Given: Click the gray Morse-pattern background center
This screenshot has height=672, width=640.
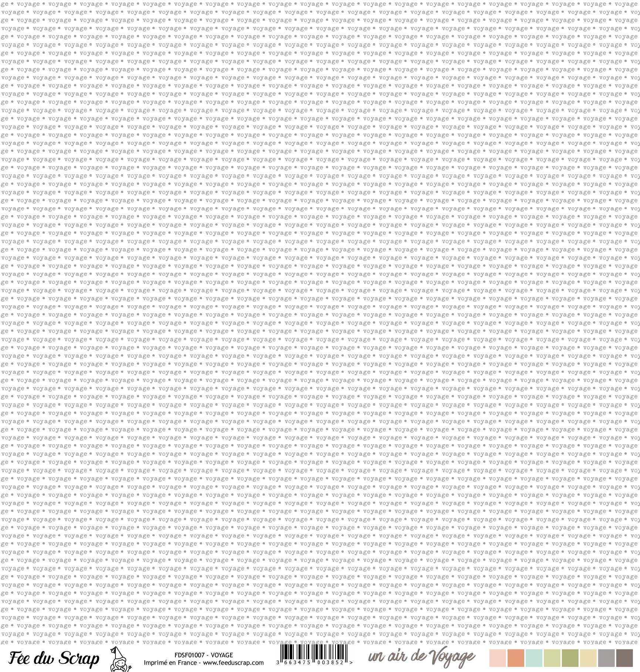Looking at the screenshot, I should (x=320, y=322).
